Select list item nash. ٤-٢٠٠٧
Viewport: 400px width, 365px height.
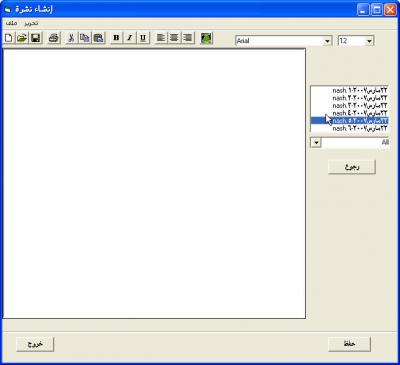[350, 113]
